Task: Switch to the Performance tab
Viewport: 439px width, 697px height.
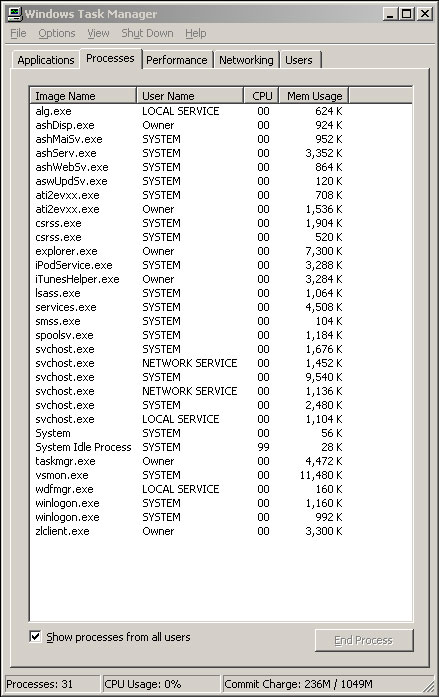Action: click(177, 60)
